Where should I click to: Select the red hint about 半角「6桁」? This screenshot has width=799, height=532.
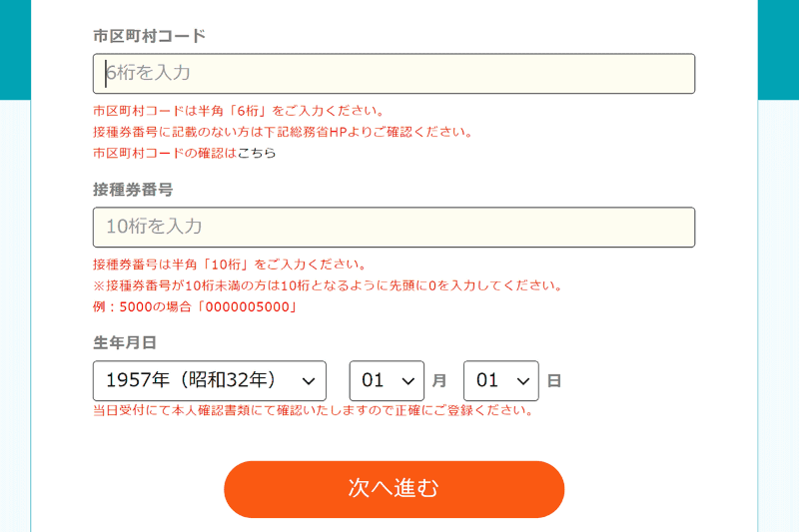[239, 111]
